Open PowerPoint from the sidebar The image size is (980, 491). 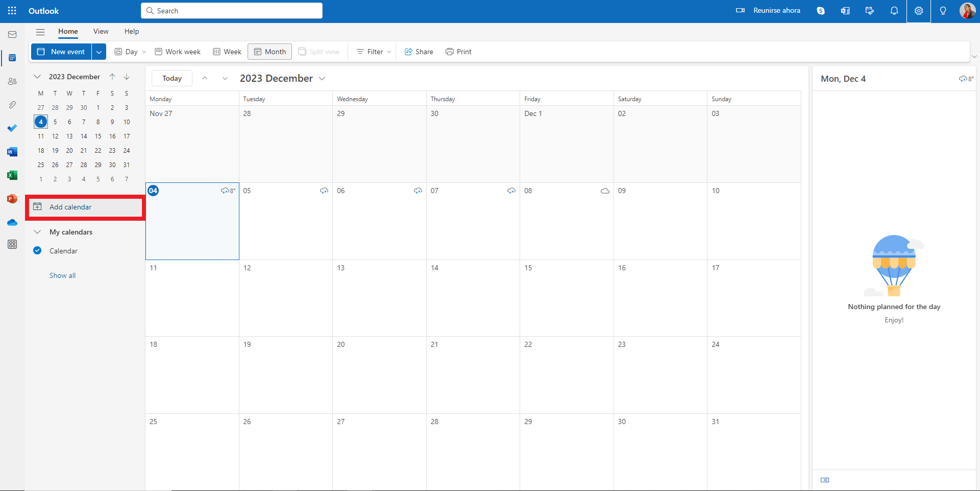point(12,199)
